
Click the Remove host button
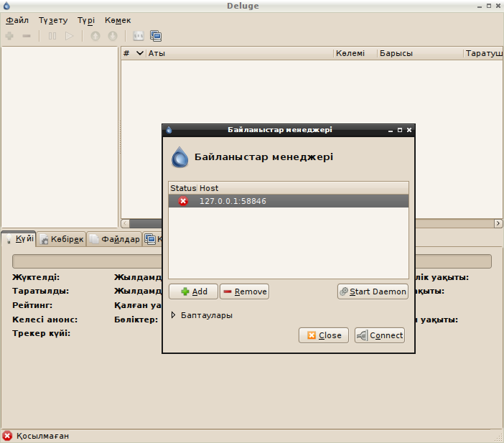click(x=244, y=292)
